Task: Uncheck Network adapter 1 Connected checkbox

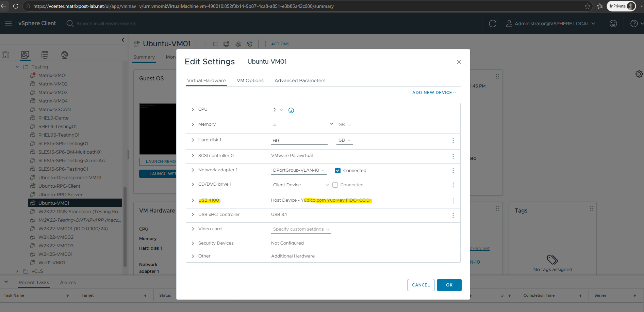Action: [x=338, y=171]
